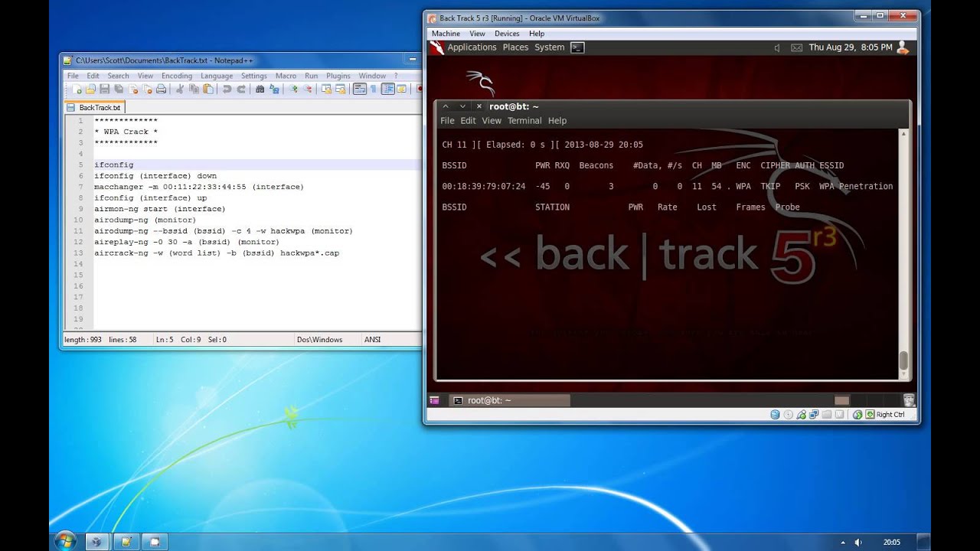Click the VirtualBox USB devices status icon
Image resolution: width=980 pixels, height=551 pixels.
tap(802, 415)
